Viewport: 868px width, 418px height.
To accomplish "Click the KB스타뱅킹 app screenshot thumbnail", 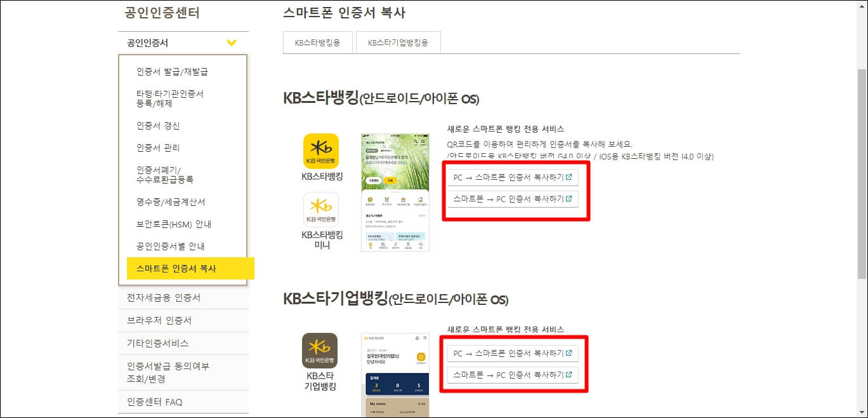I will pyautogui.click(x=395, y=192).
